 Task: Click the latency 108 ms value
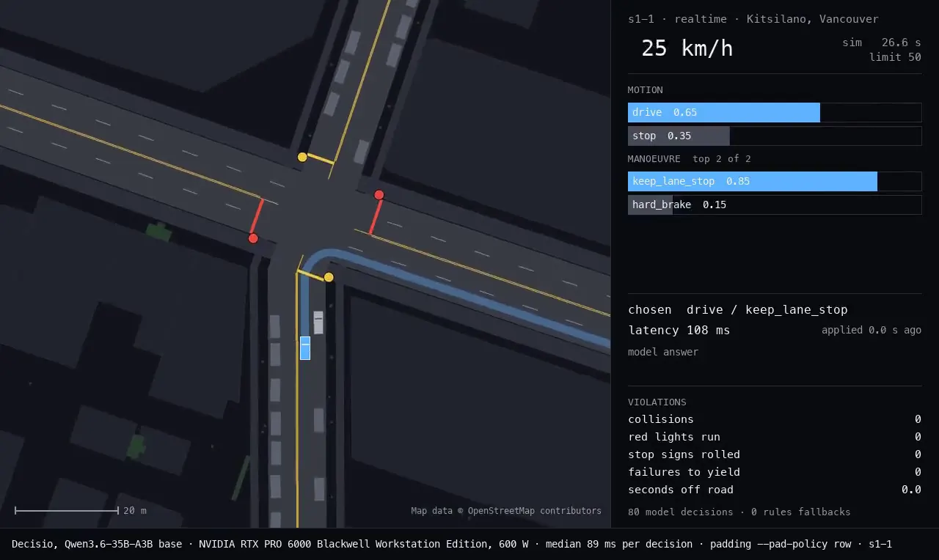(679, 331)
